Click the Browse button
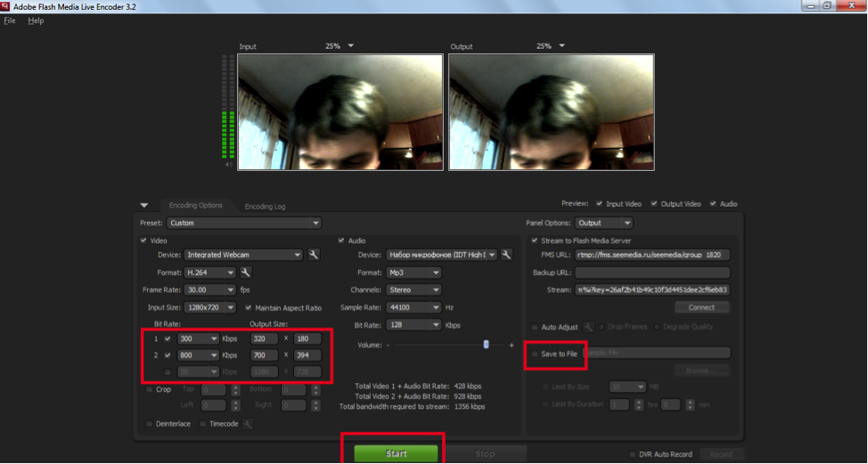The height and width of the screenshot is (464, 868). (701, 370)
